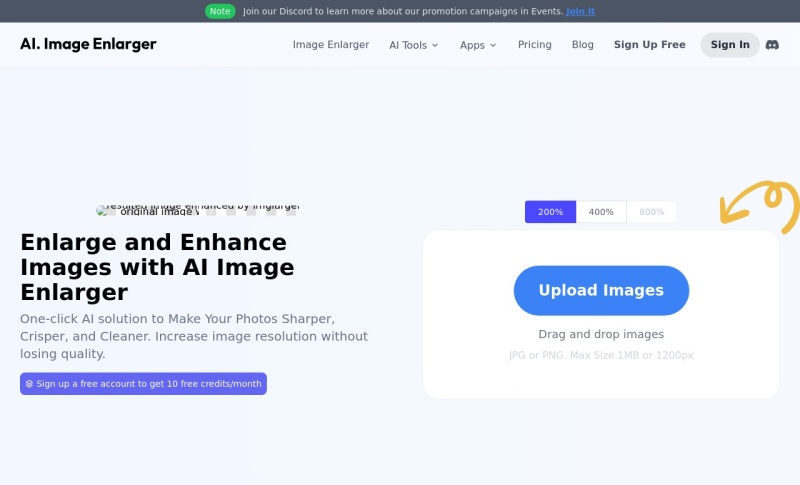Open the Image Enlarger nav link
The width and height of the screenshot is (800, 485).
point(331,45)
